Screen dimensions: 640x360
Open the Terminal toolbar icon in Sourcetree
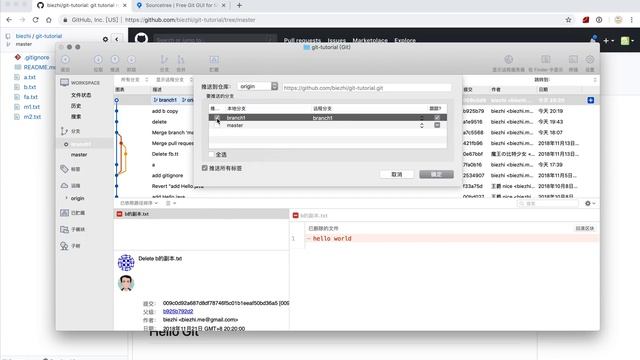[573, 60]
